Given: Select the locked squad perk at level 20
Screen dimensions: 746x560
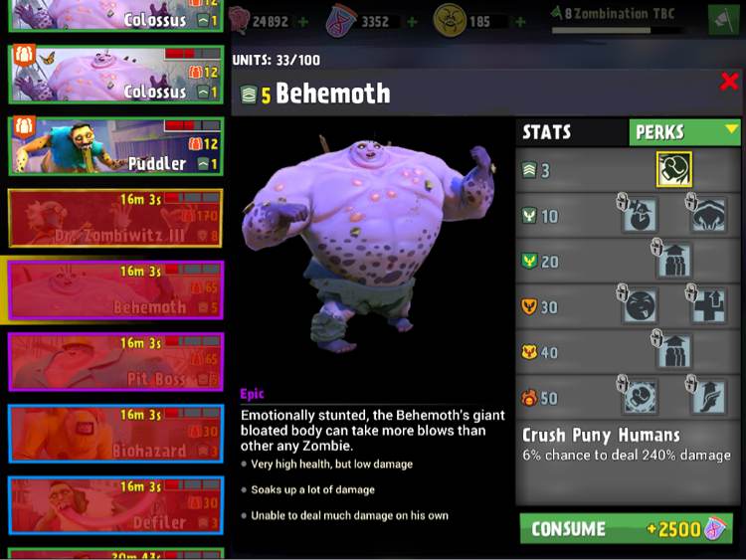Looking at the screenshot, I should (673, 261).
